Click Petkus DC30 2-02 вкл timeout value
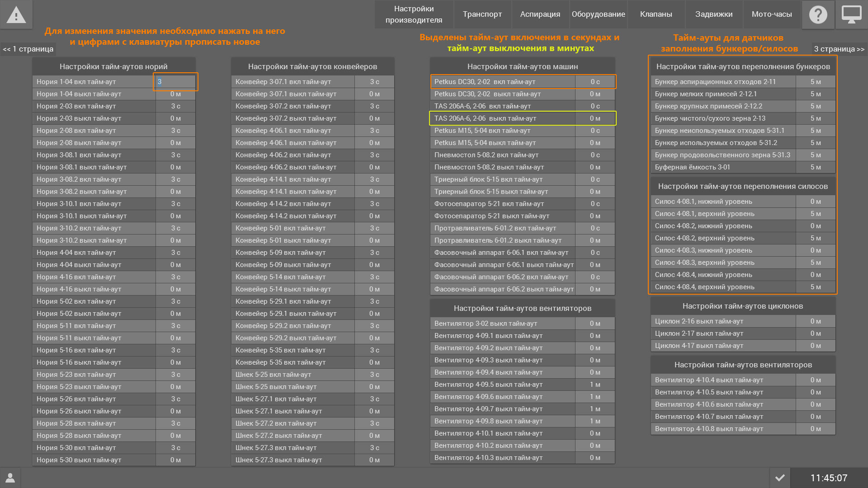The width and height of the screenshot is (868, 488). click(x=595, y=82)
